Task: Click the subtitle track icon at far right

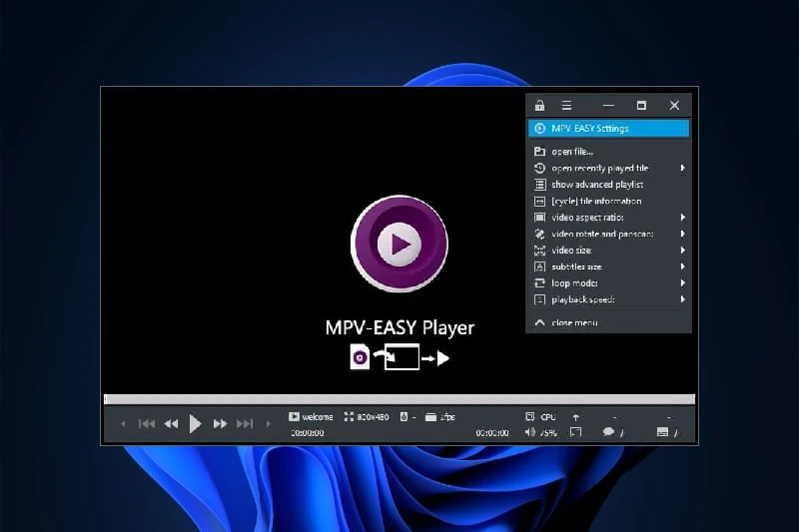Action: coord(662,432)
